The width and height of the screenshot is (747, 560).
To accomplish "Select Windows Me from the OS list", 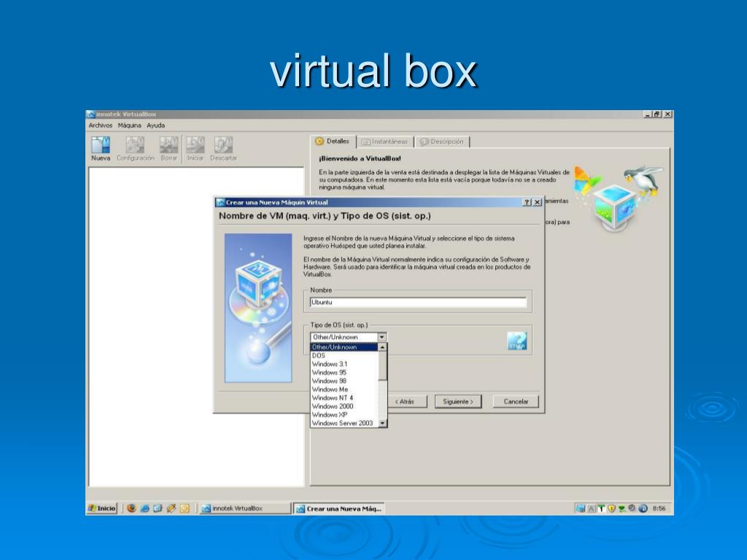I will (x=344, y=389).
